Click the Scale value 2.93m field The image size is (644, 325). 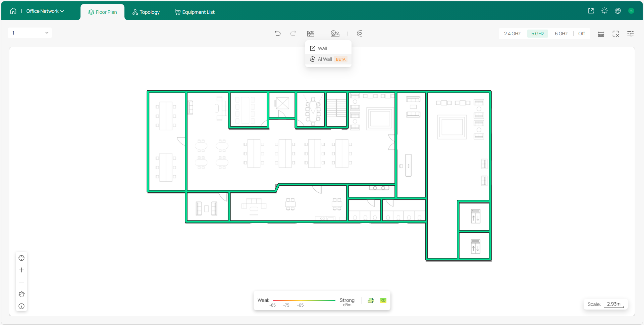613,304
